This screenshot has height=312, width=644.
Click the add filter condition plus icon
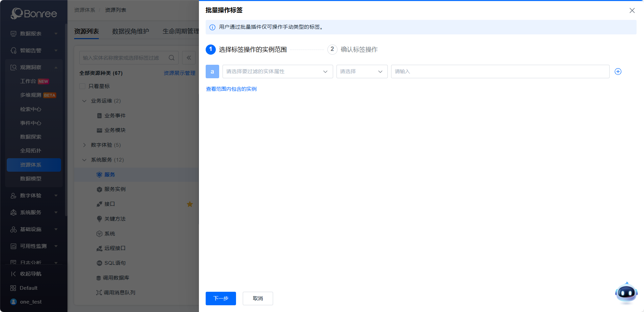click(x=618, y=72)
